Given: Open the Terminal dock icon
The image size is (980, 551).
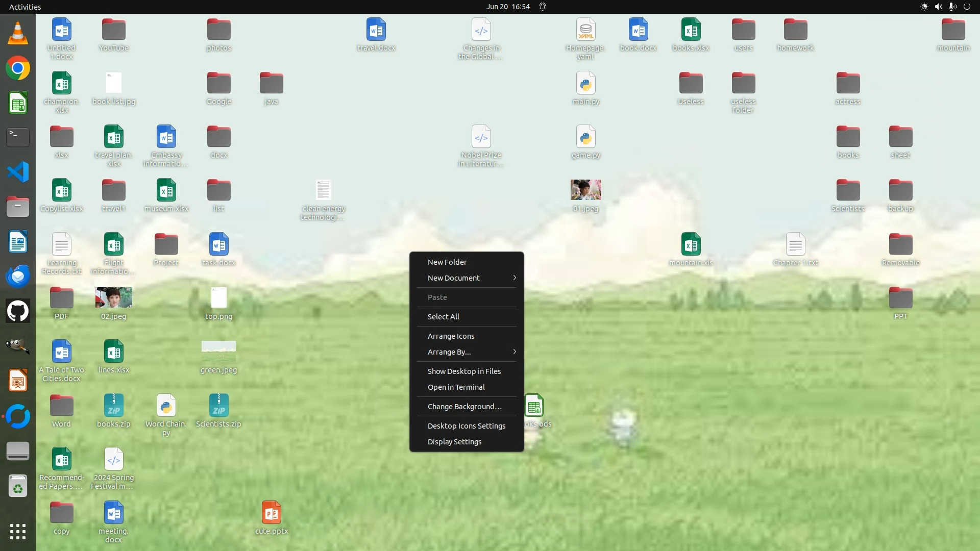Looking at the screenshot, I should 18,137.
